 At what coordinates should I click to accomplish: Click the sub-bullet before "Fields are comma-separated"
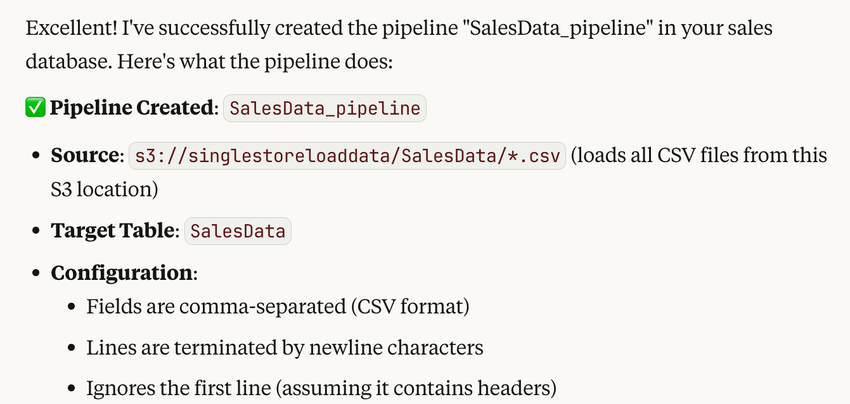[73, 307]
